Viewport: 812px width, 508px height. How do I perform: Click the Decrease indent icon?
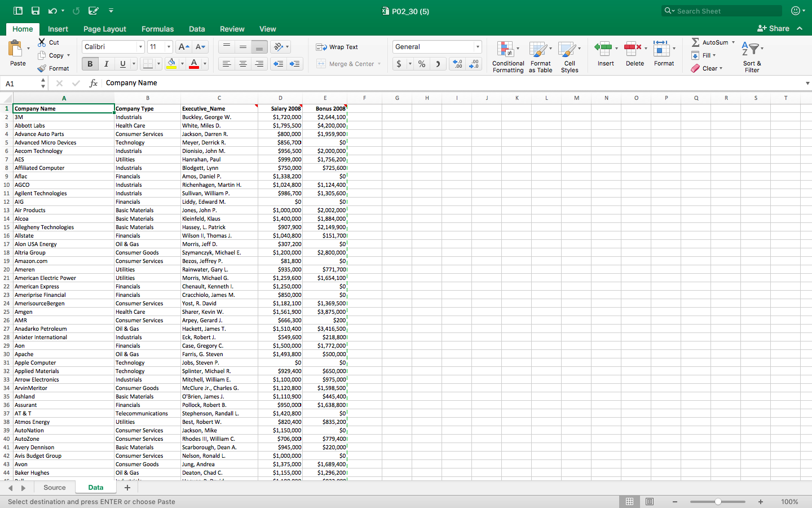(279, 64)
